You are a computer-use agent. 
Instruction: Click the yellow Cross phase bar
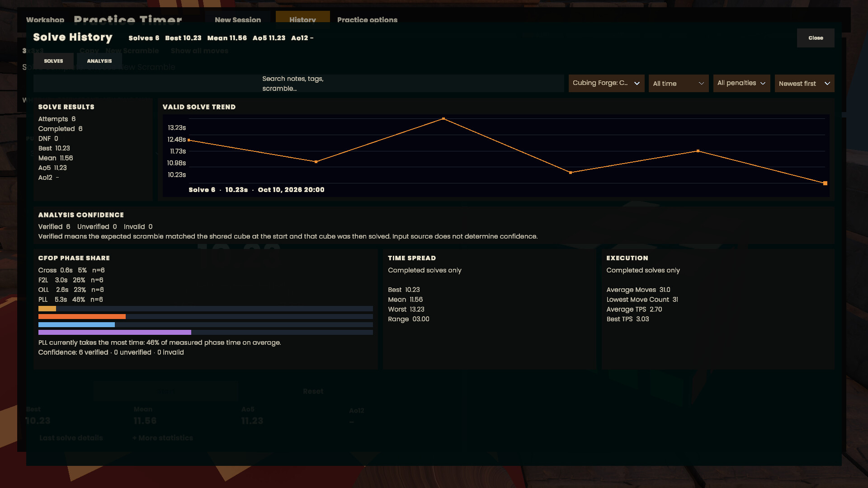point(47,309)
